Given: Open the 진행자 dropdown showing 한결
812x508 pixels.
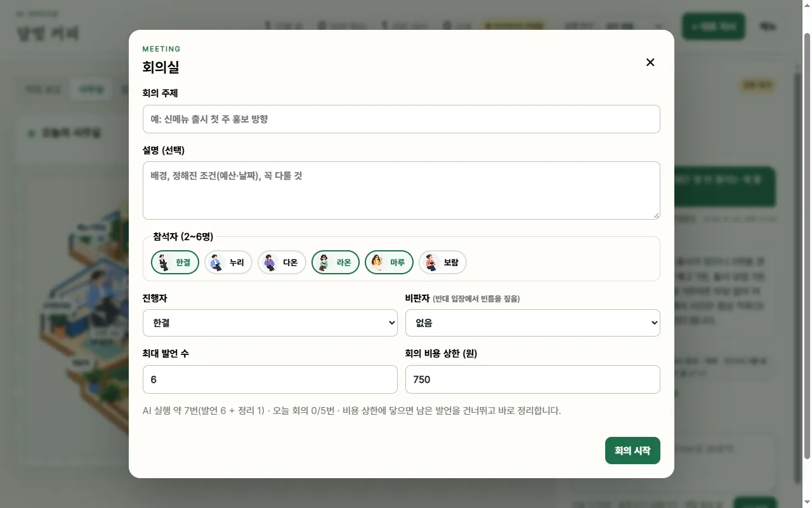Looking at the screenshot, I should [270, 323].
